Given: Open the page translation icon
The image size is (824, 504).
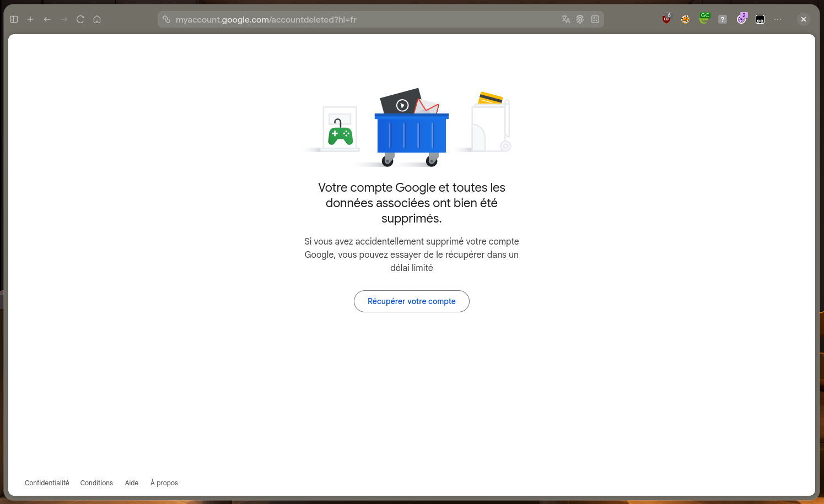Looking at the screenshot, I should click(x=566, y=19).
